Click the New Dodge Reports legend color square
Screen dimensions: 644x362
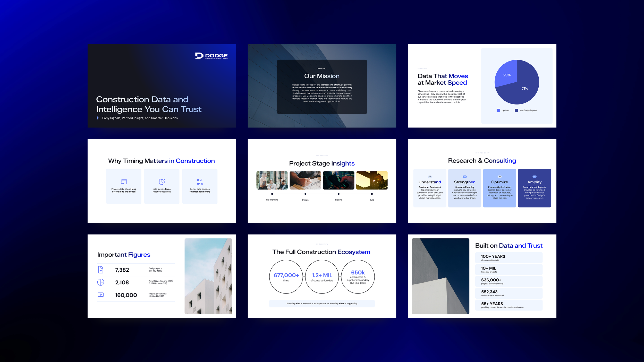(x=516, y=110)
